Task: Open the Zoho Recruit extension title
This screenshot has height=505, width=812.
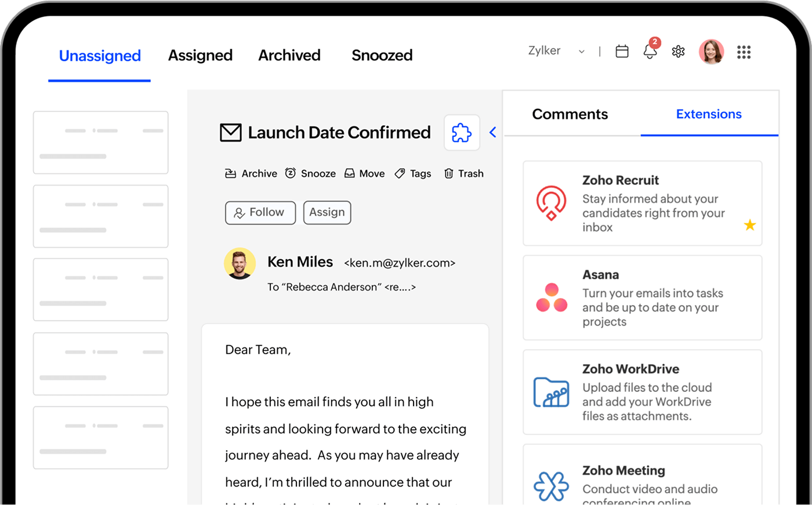Action: click(x=621, y=180)
